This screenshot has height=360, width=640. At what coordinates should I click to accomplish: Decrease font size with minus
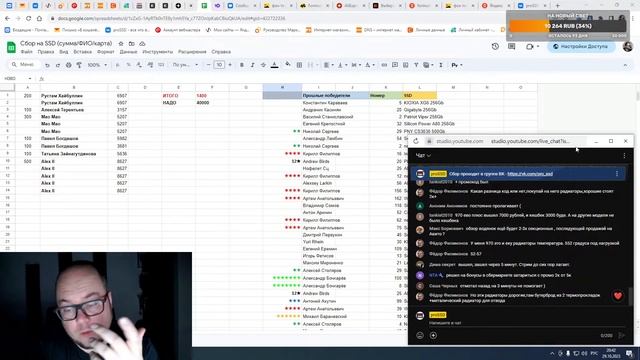tap(208, 65)
